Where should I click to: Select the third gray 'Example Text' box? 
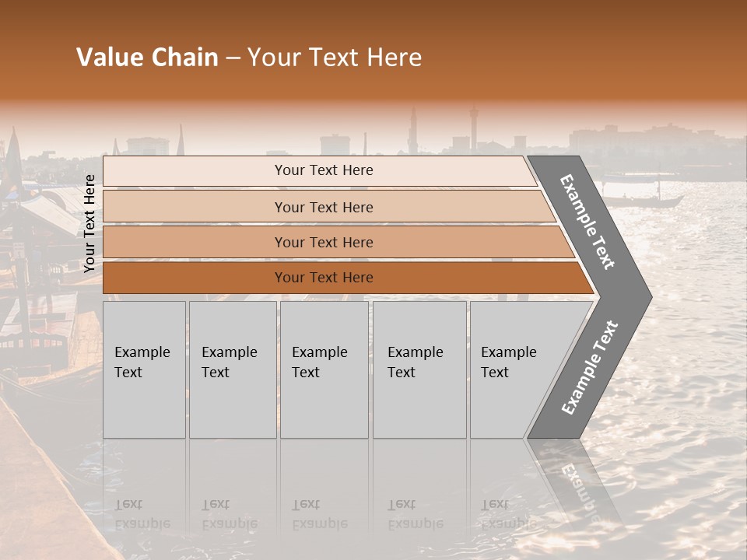(324, 369)
